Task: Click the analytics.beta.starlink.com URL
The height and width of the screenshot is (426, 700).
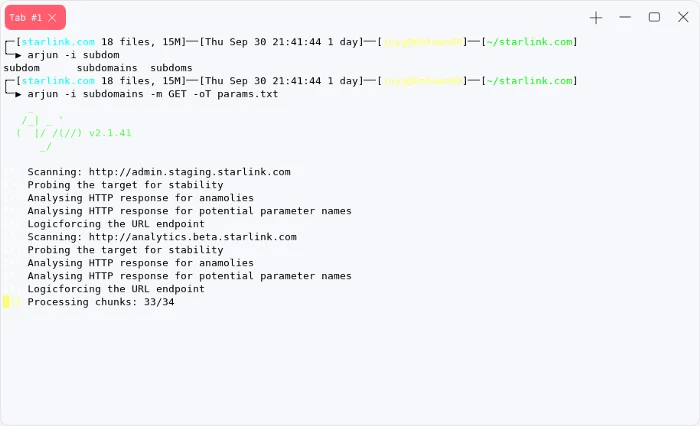Action: 193,237
